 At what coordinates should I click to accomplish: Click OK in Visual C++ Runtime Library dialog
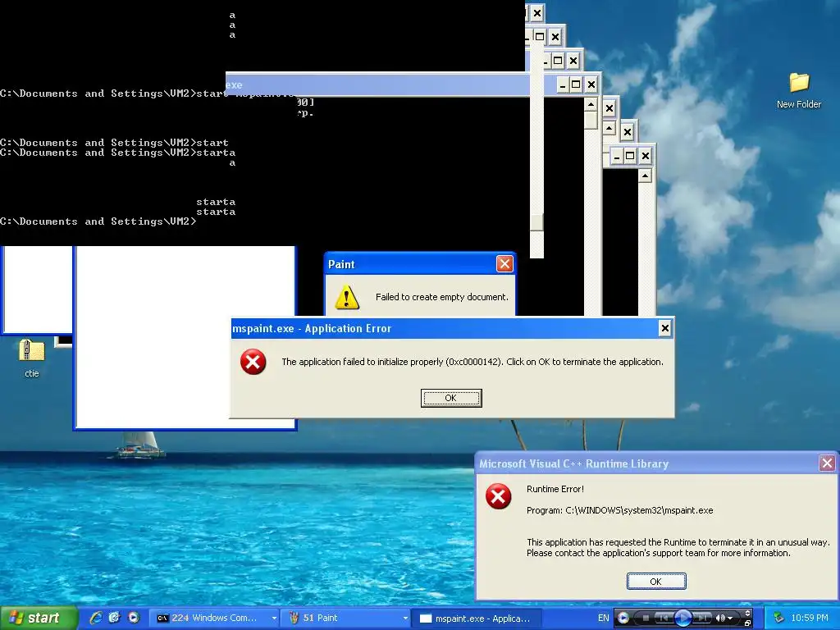(x=656, y=582)
